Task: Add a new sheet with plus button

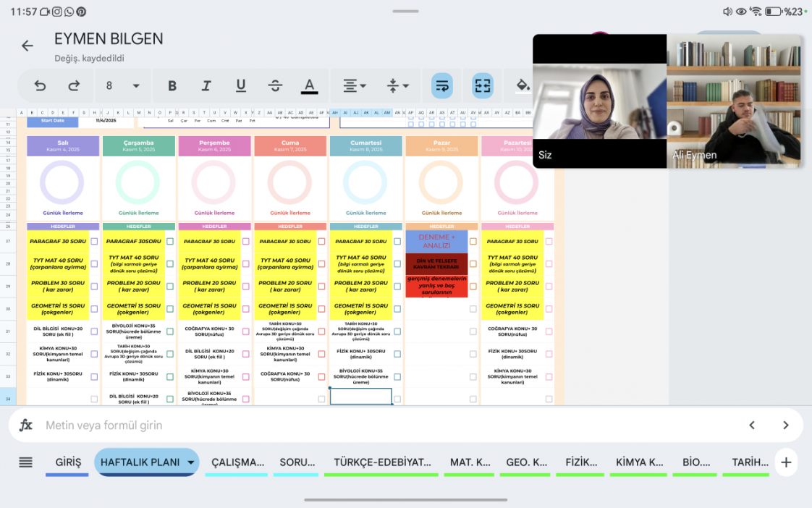Action: pos(786,462)
